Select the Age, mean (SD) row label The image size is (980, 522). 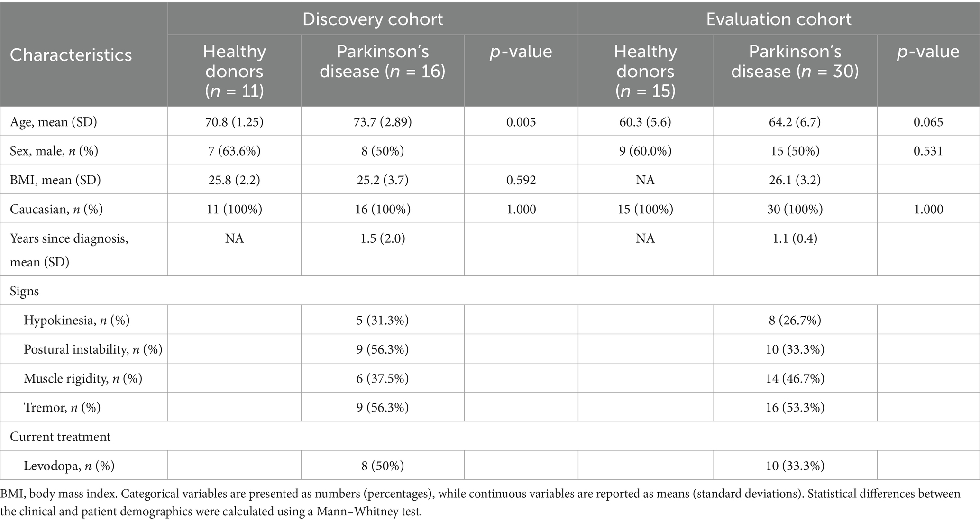(54, 122)
